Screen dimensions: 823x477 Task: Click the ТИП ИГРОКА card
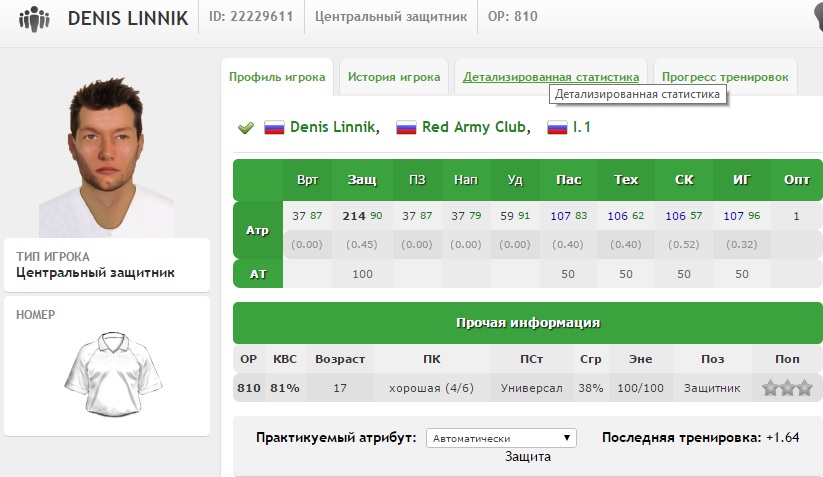coord(107,264)
